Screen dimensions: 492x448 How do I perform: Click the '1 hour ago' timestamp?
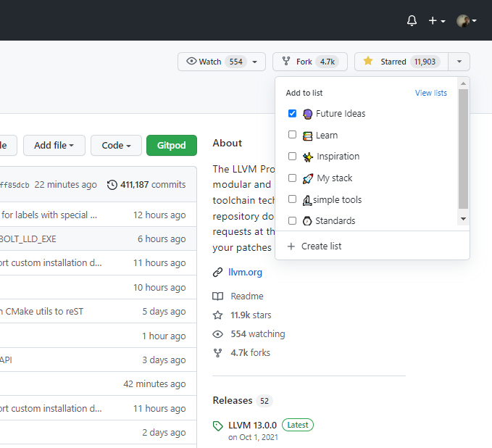pyautogui.click(x=164, y=336)
